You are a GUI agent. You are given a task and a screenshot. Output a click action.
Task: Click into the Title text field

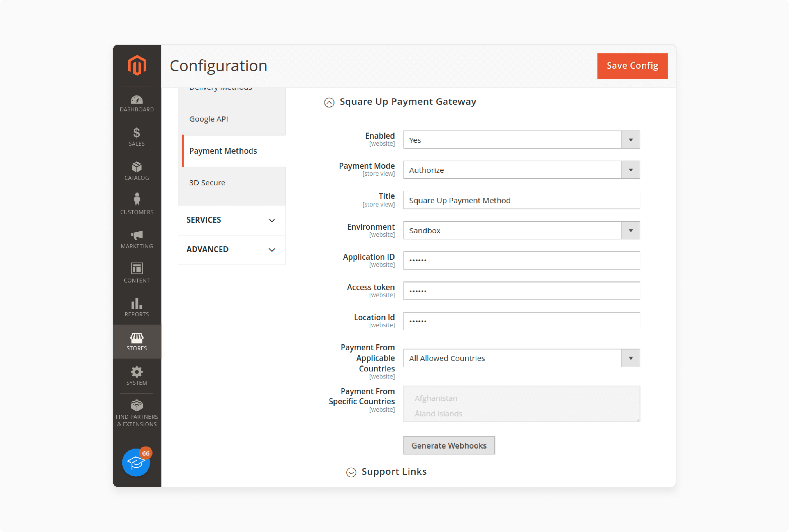pos(521,200)
